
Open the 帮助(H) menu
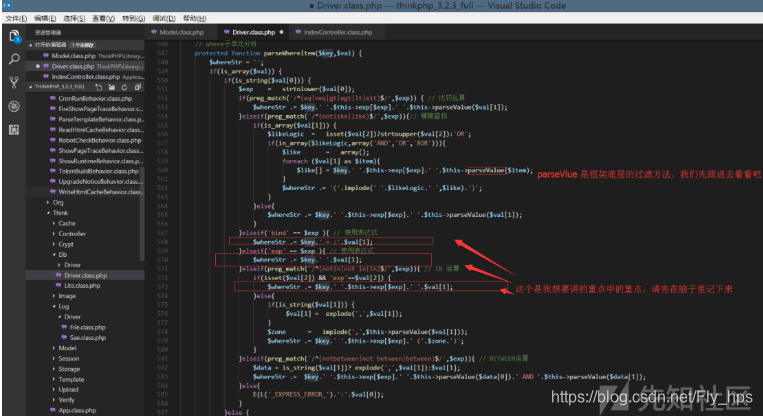pos(195,18)
